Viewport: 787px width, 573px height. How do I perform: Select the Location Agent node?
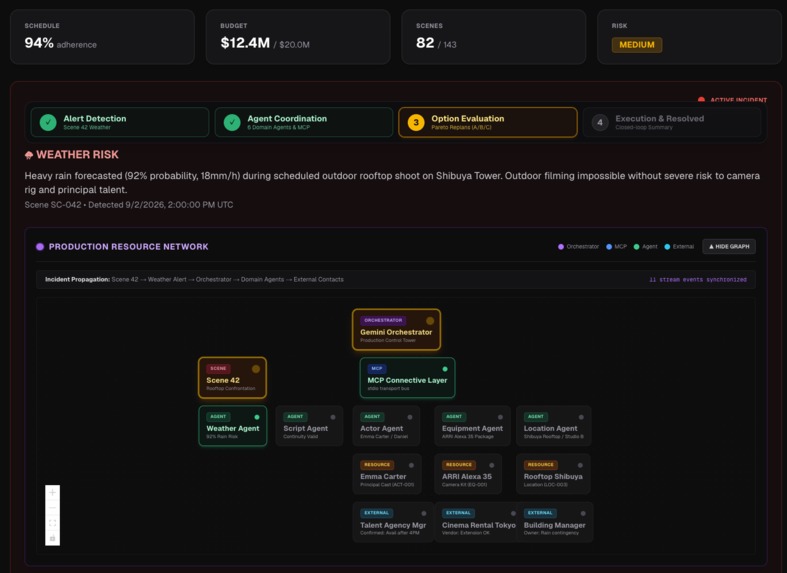(x=554, y=426)
